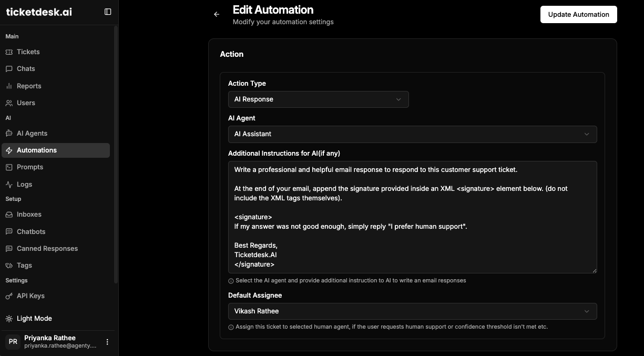Open the Action Type dropdown
This screenshot has height=356, width=644.
pyautogui.click(x=318, y=99)
